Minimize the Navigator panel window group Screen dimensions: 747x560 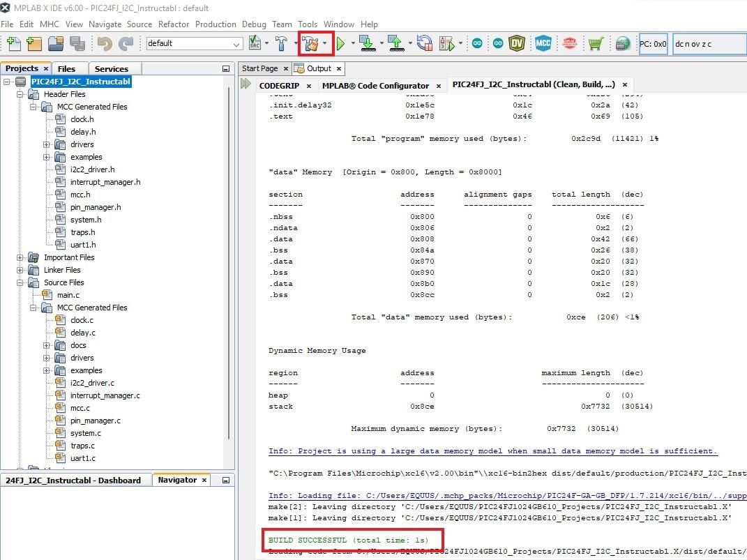pos(226,480)
